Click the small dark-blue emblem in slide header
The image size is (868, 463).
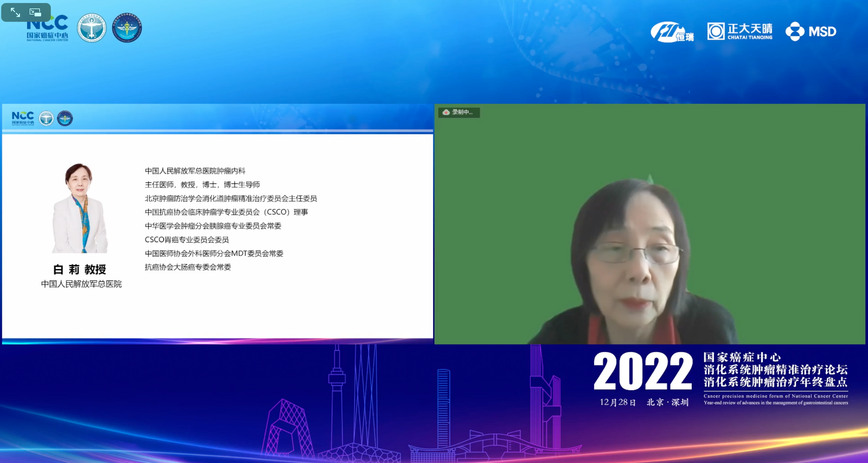pos(65,118)
